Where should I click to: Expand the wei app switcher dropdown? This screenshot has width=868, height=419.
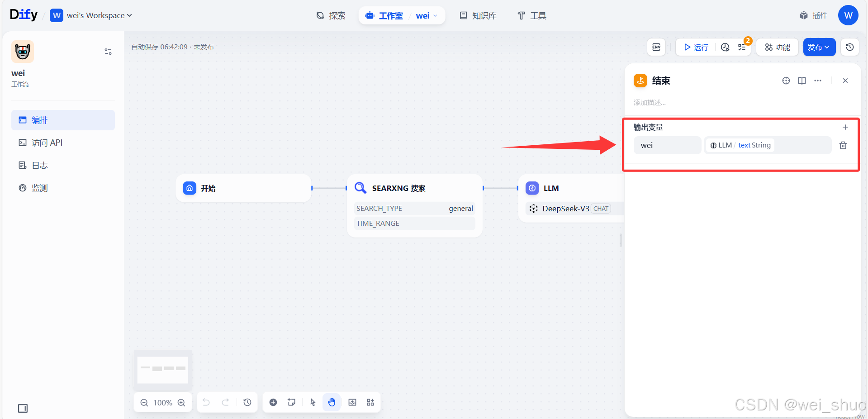[x=427, y=16]
